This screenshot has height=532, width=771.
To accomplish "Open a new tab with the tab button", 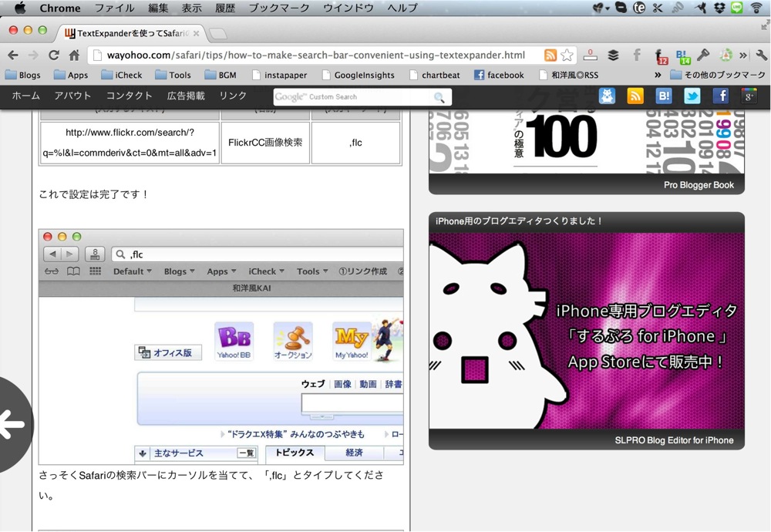I will pos(218,33).
